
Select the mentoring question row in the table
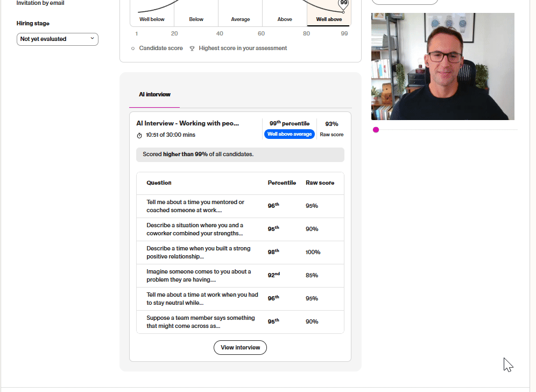240,206
